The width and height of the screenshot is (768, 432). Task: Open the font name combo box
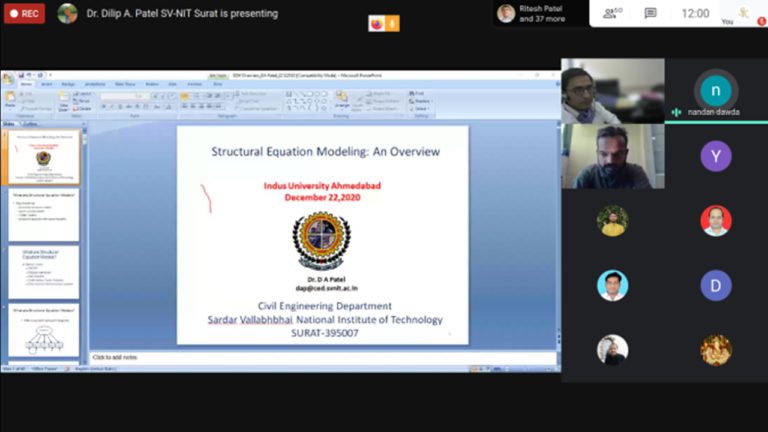click(x=118, y=96)
